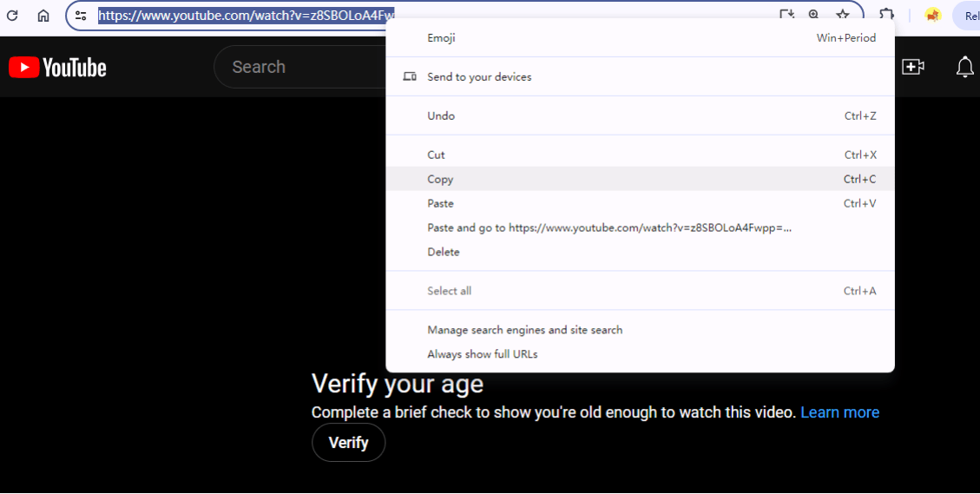Bookmark this page with the star icon
This screenshot has width=980, height=494.
(842, 15)
